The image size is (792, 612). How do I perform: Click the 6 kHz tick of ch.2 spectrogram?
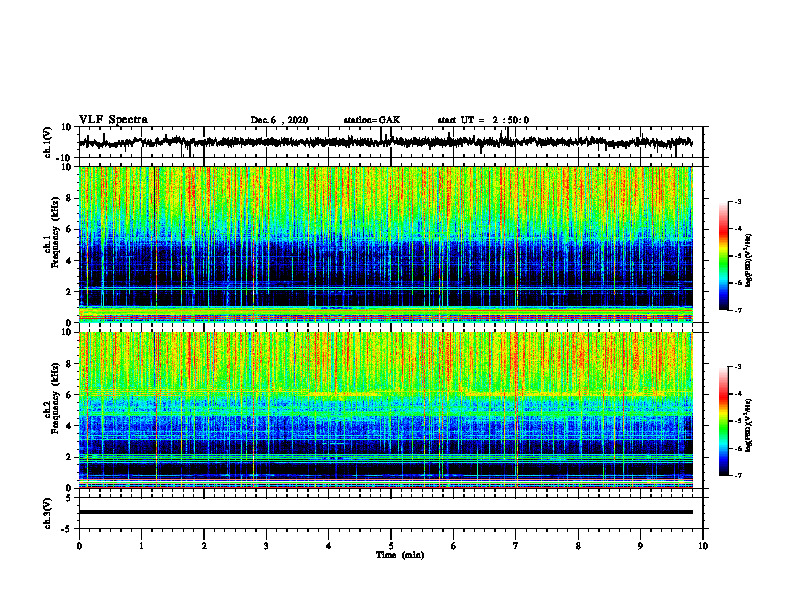tap(70, 395)
